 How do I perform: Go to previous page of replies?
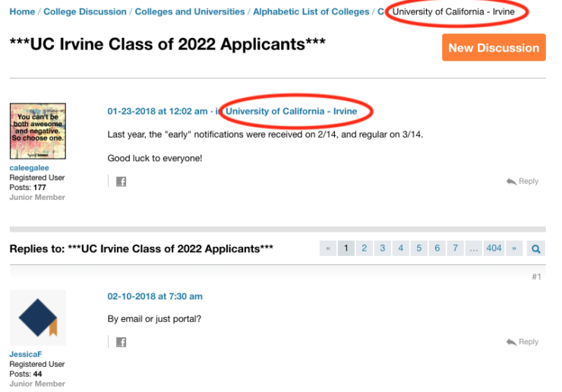tap(328, 248)
